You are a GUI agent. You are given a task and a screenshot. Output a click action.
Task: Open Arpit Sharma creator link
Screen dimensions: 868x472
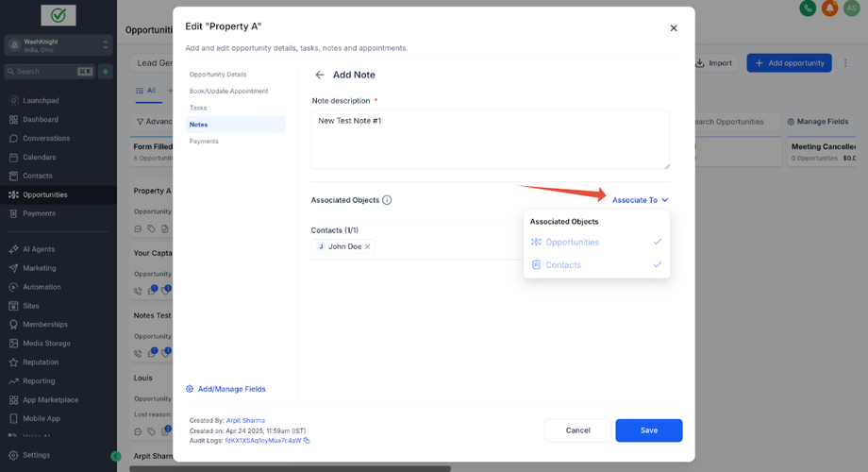(245, 420)
